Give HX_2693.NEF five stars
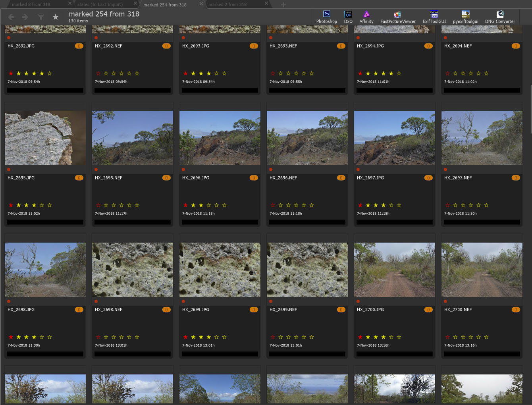Viewport: 532px width, 405px height. tap(312, 73)
